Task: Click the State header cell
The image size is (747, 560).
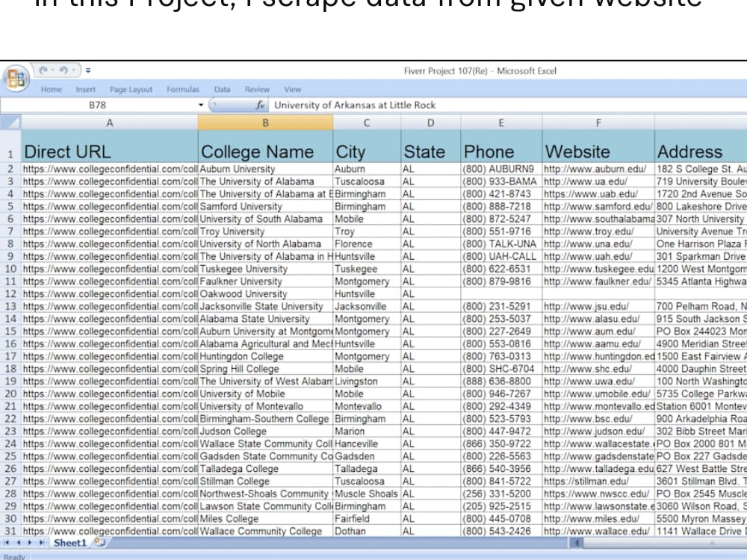Action: [431, 146]
